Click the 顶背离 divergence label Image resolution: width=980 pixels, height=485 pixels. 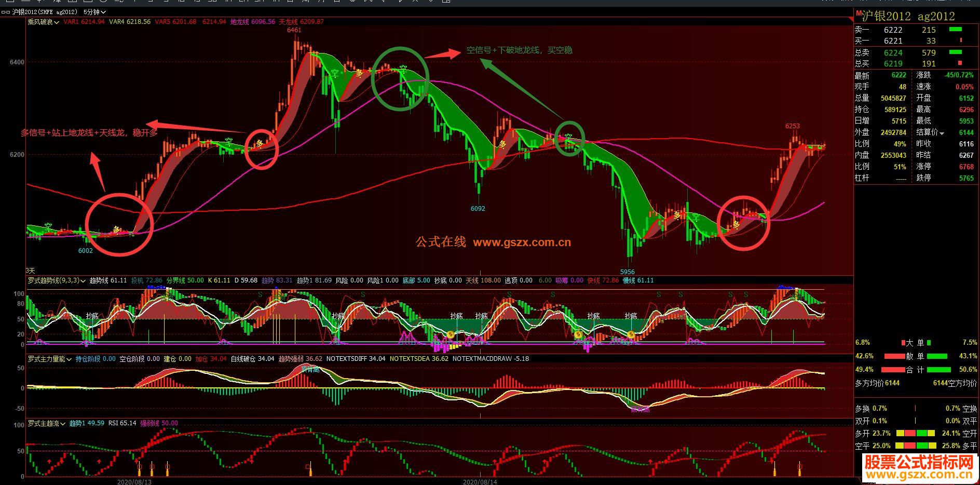point(310,370)
